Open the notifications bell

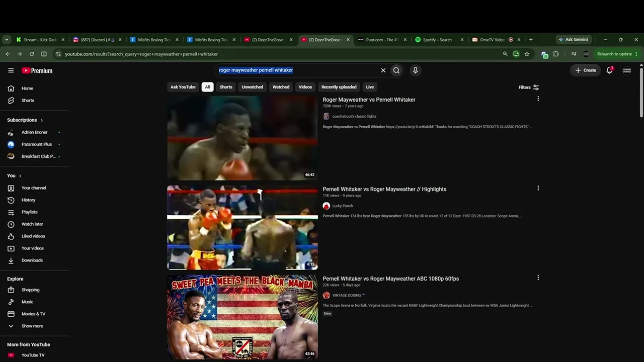point(610,70)
